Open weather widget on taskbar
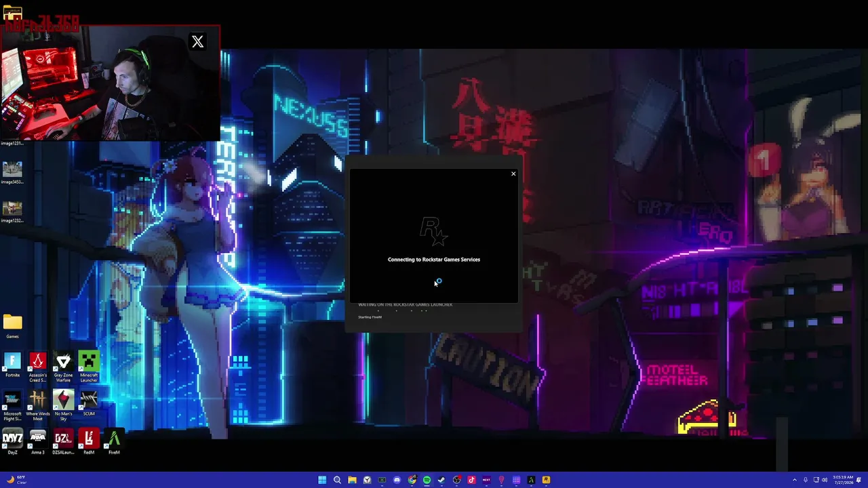Viewport: 868px width, 488px height. click(16, 480)
